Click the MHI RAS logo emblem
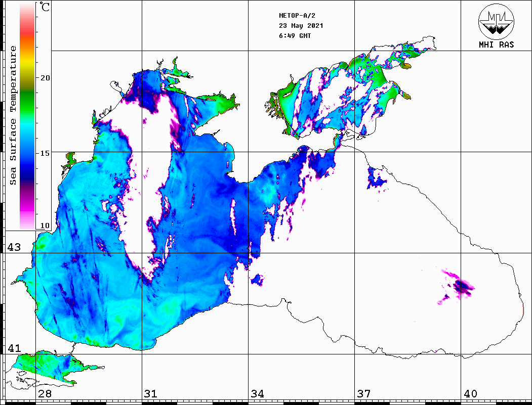532x405 pixels. pos(496,21)
